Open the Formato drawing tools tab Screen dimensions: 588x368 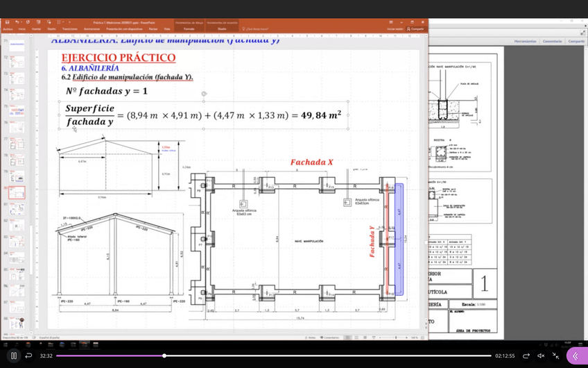coord(189,29)
